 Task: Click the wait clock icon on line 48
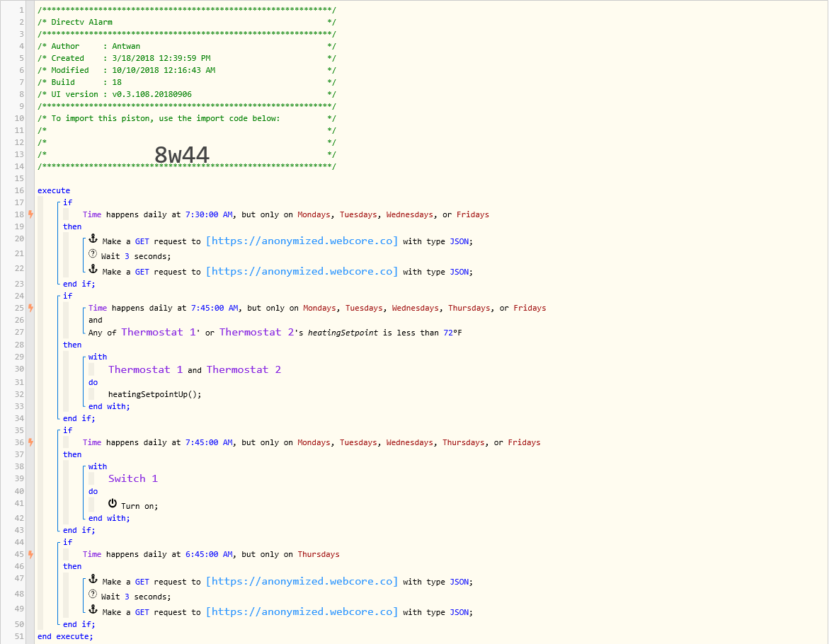93,594
